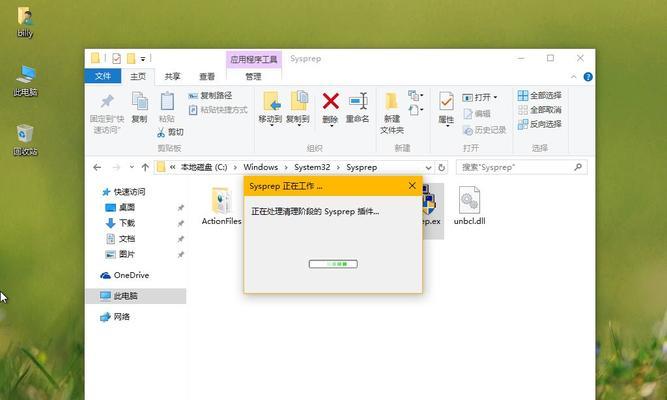Open recent locations dropdown arrow
Screen dimensions: 667x400
pyautogui.click(x=132, y=167)
